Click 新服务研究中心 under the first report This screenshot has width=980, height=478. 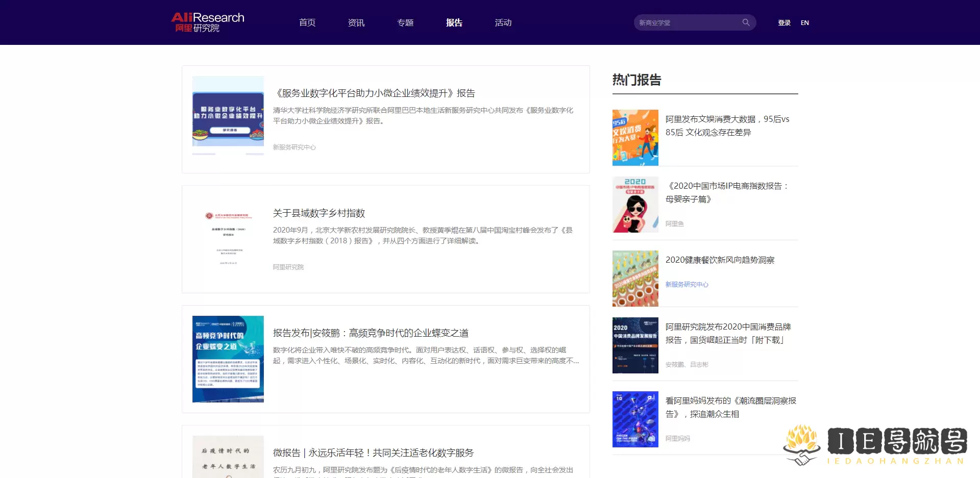click(x=295, y=147)
